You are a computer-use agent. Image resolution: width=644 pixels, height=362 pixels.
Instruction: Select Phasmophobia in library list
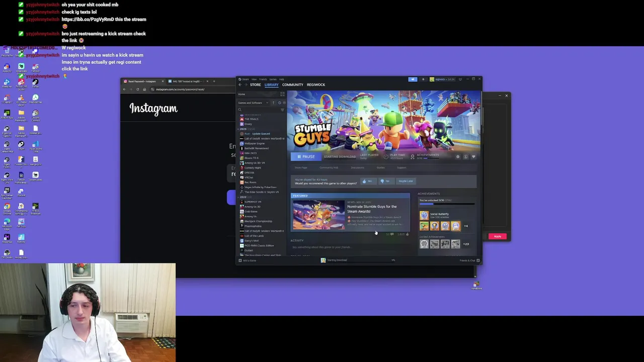point(253,226)
